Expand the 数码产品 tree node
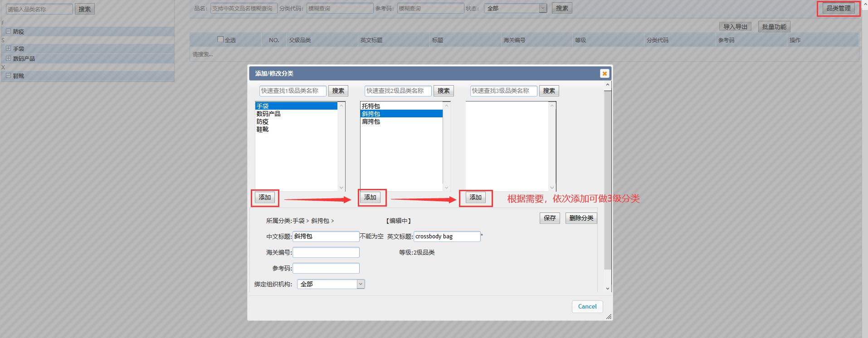 [x=8, y=58]
